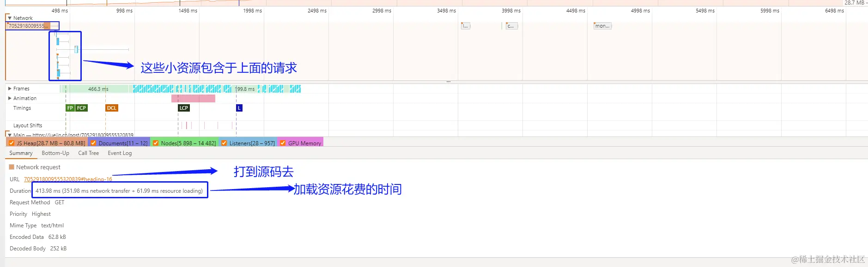Select the LCP timing marker

coord(184,108)
